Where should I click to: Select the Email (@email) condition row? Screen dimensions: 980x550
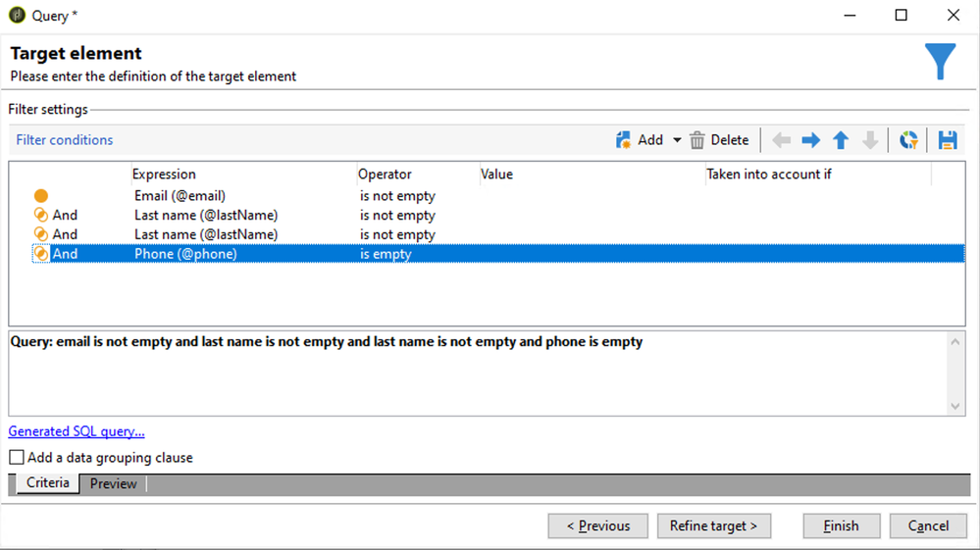pos(180,196)
